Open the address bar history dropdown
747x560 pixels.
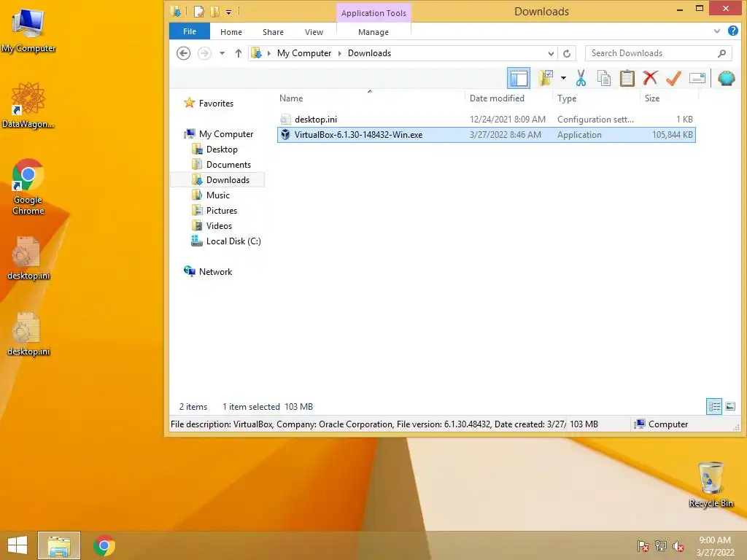point(551,53)
